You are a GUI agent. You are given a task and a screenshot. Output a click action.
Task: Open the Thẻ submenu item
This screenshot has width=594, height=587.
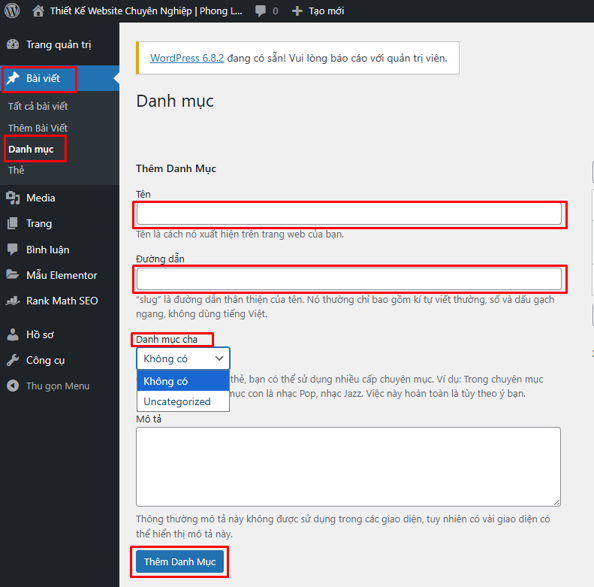(x=16, y=170)
